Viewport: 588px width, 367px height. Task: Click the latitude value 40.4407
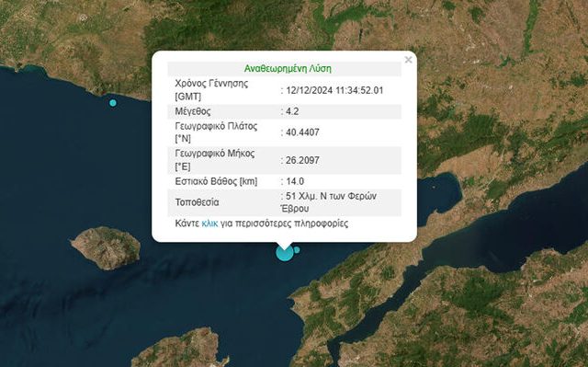click(302, 132)
